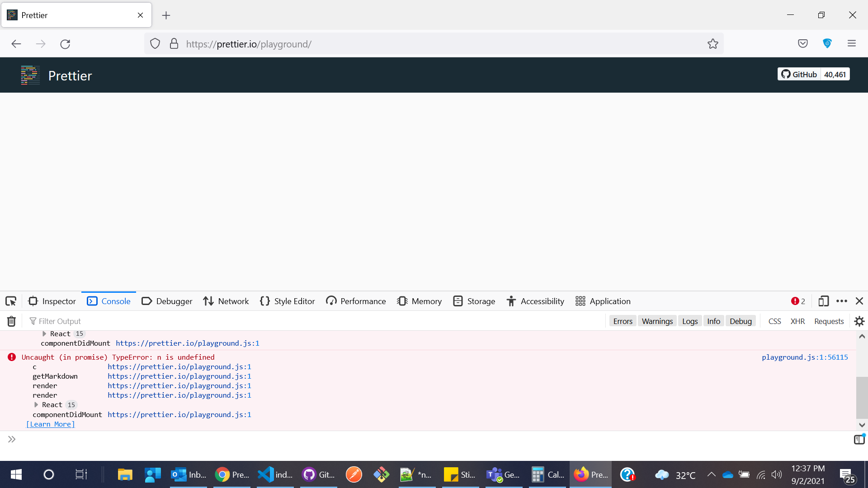Clear the console output with trash icon
Viewport: 868px width, 488px height.
[11, 321]
